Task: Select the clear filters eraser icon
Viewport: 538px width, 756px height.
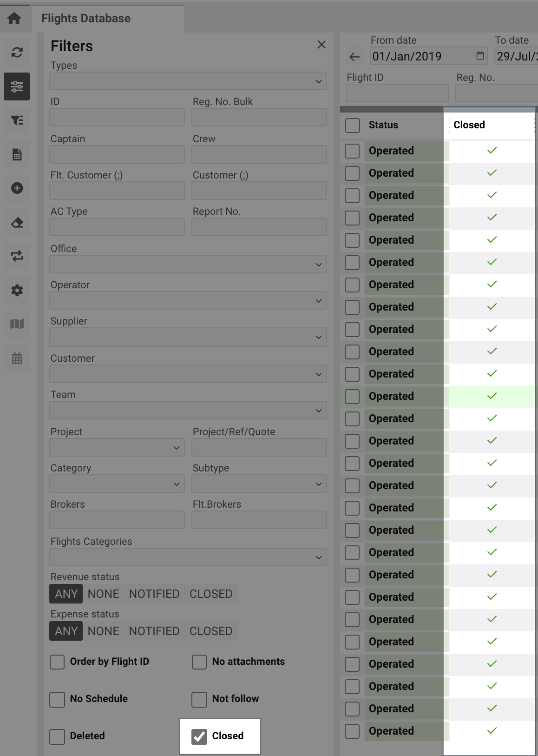Action: 17,222
